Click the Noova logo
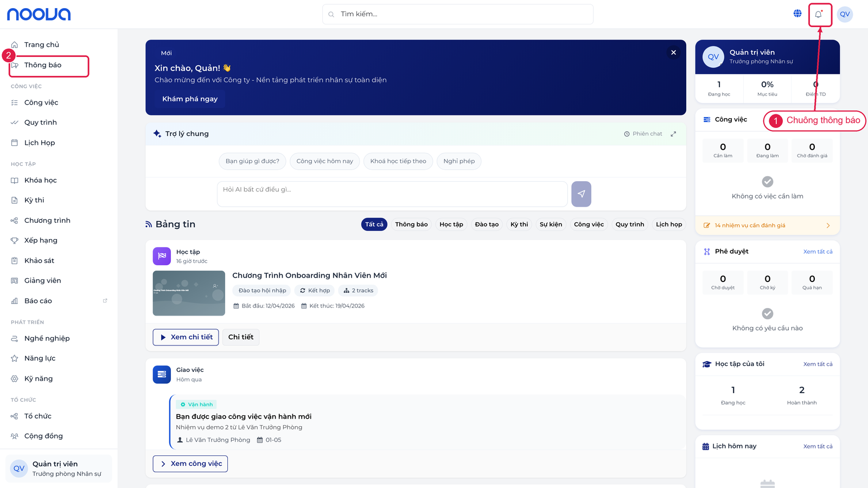Screen dimensions: 868x488 pyautogui.click(x=39, y=14)
